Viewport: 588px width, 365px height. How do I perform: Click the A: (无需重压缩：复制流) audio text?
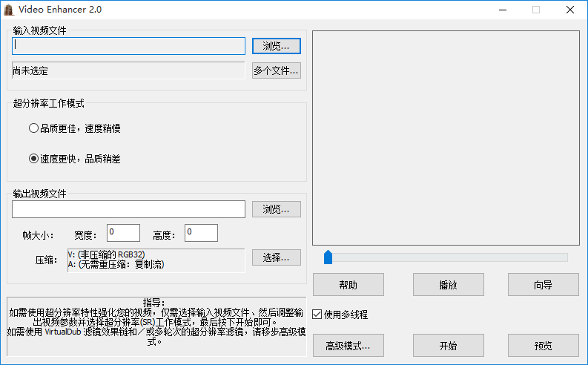pos(116,264)
